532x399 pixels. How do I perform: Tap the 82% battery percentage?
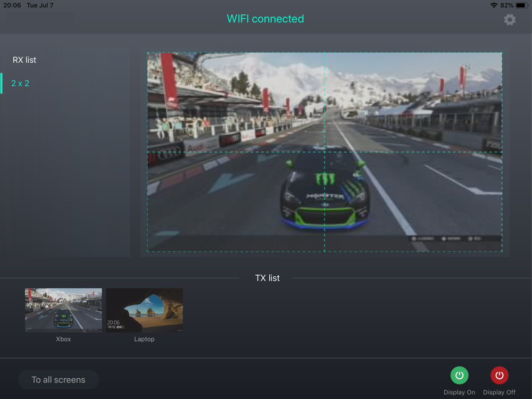(x=506, y=5)
